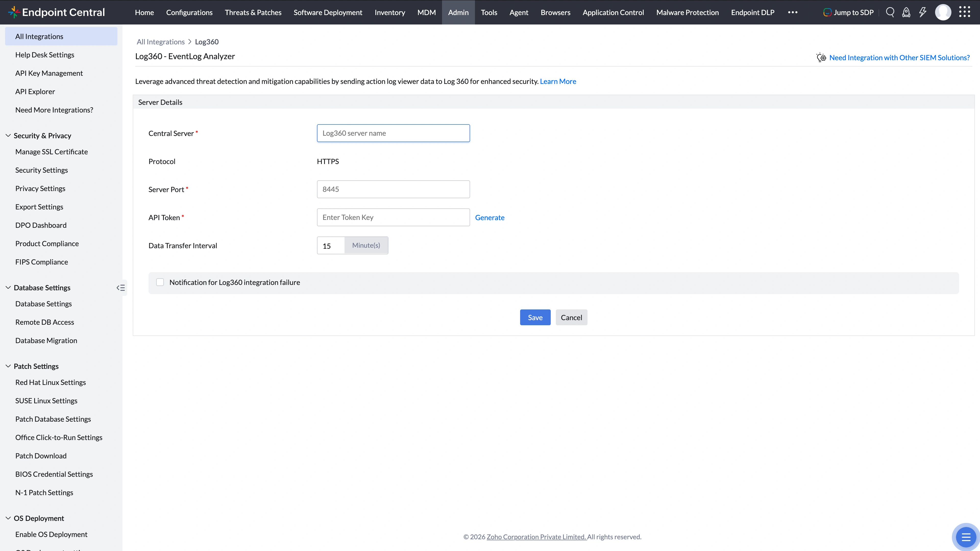Screen dimensions: 980x551
Task: Select All Integrations in sidebar
Action: point(61,36)
